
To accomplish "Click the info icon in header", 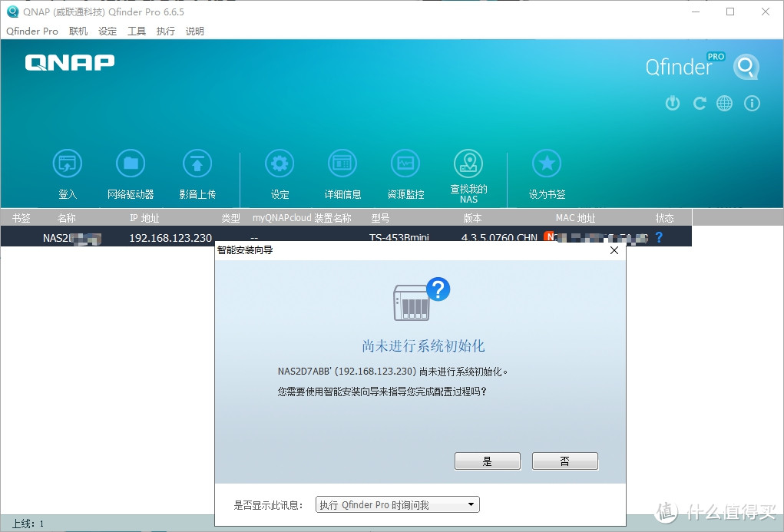I will (x=752, y=104).
